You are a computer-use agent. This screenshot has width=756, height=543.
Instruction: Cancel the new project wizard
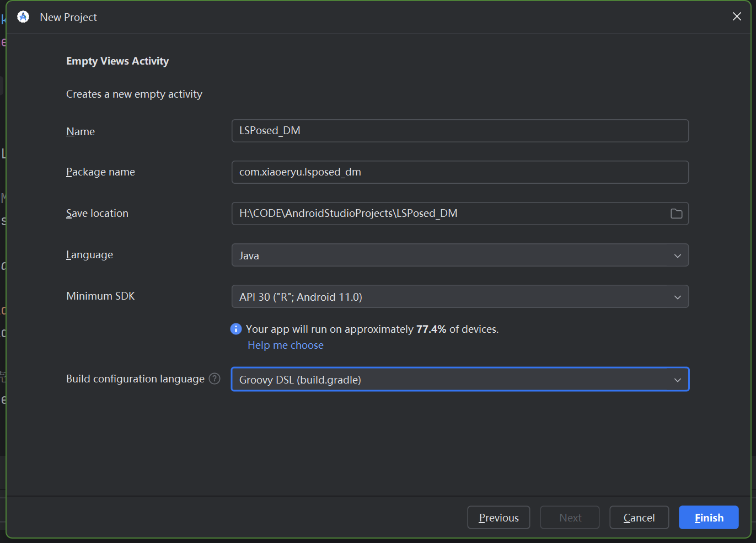click(x=639, y=518)
